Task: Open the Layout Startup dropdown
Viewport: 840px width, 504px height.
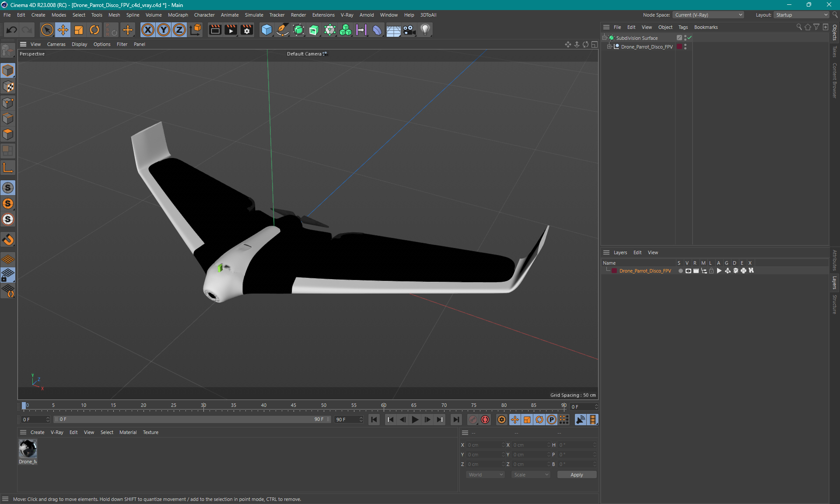Action: (x=801, y=15)
